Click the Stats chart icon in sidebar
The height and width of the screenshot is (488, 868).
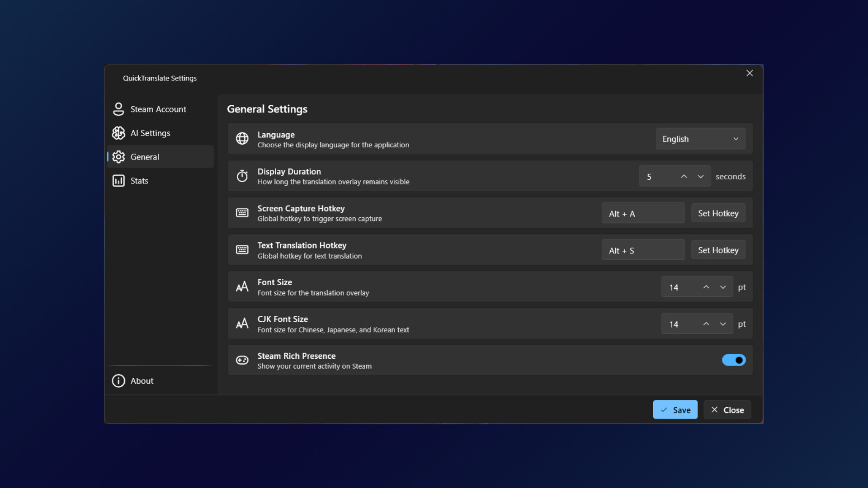118,181
